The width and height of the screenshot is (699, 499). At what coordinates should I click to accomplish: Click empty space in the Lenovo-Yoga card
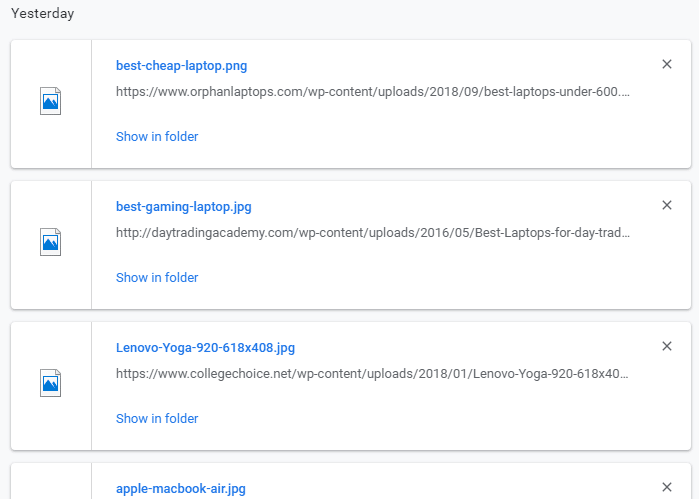(450, 418)
